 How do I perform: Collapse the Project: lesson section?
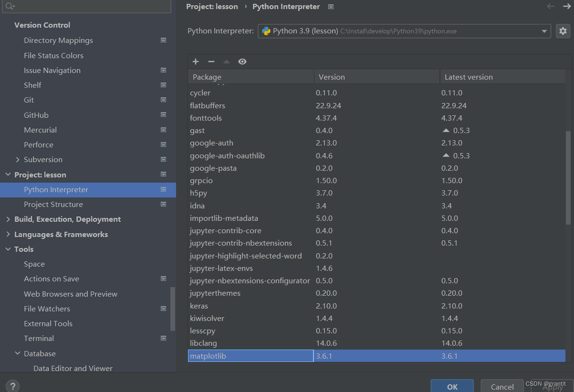(8, 175)
